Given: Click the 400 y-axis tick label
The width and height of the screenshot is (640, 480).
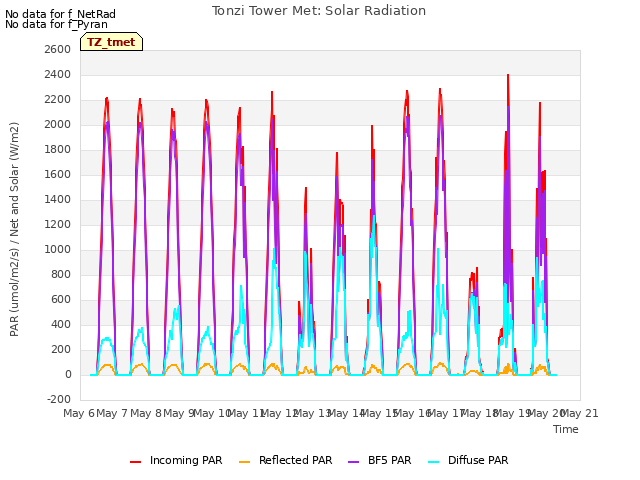Looking at the screenshot, I should (61, 324).
